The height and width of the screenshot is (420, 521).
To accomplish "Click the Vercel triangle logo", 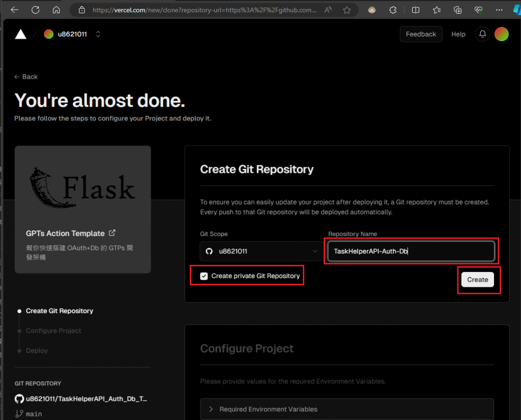I will pyautogui.click(x=20, y=34).
